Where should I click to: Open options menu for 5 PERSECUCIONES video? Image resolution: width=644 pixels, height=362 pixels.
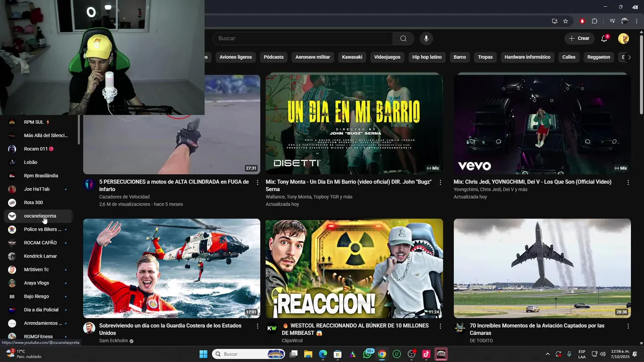(258, 183)
